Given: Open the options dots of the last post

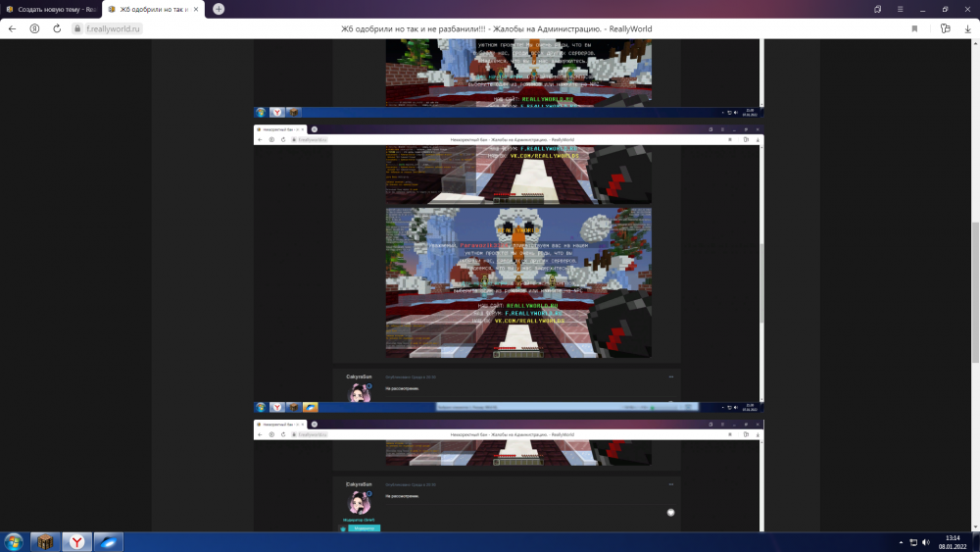Looking at the screenshot, I should click(x=670, y=484).
